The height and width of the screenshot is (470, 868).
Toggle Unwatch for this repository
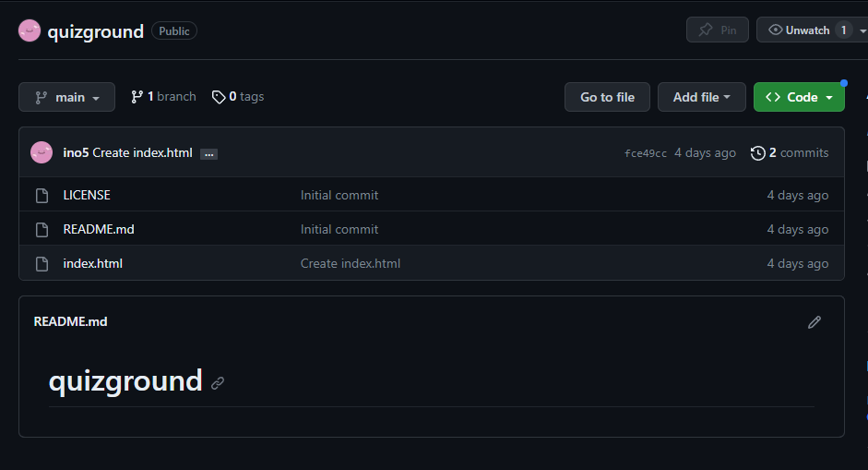[806, 30]
